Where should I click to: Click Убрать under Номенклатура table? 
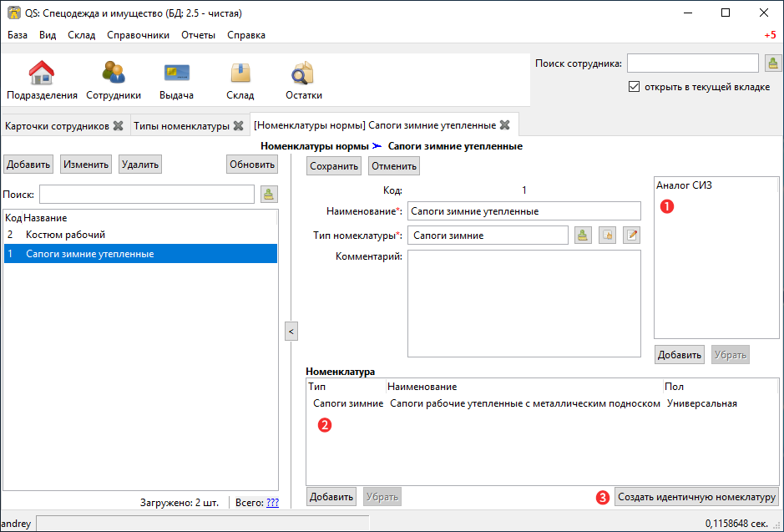coord(382,496)
